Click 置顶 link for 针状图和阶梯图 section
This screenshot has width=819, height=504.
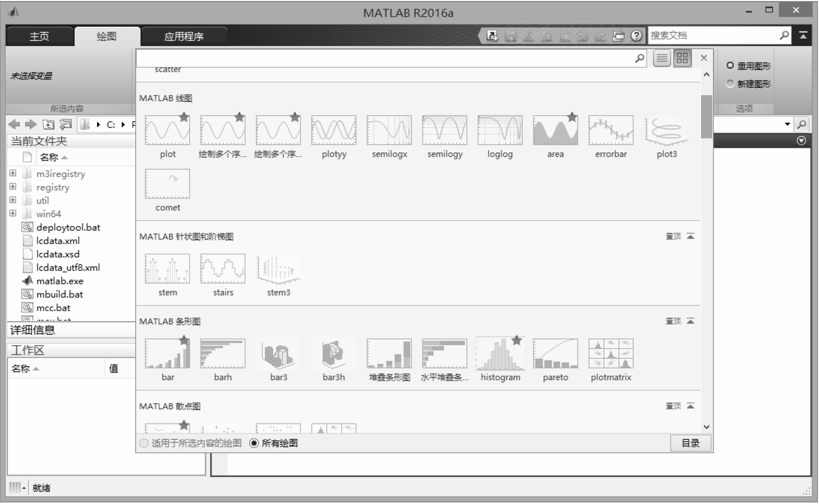click(x=673, y=237)
